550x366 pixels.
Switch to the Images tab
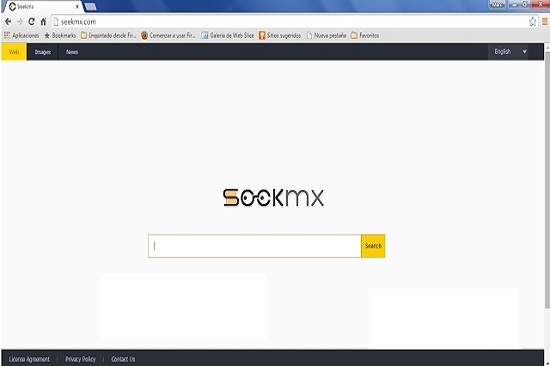click(42, 52)
